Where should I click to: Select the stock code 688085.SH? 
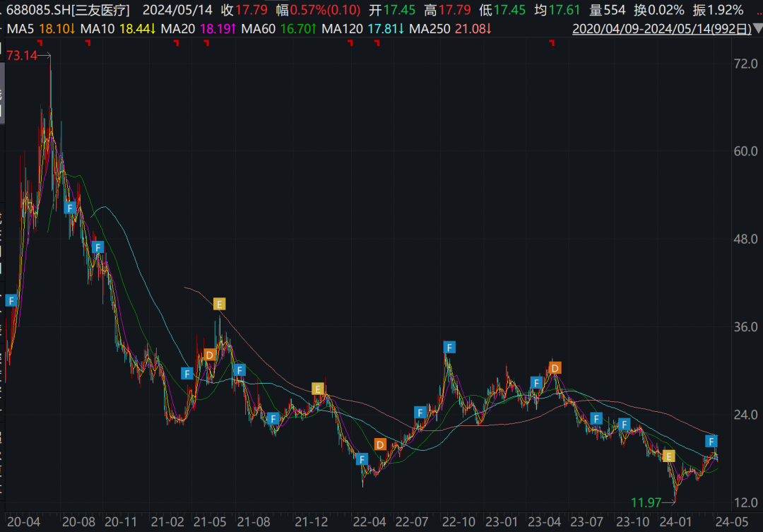pos(37,10)
